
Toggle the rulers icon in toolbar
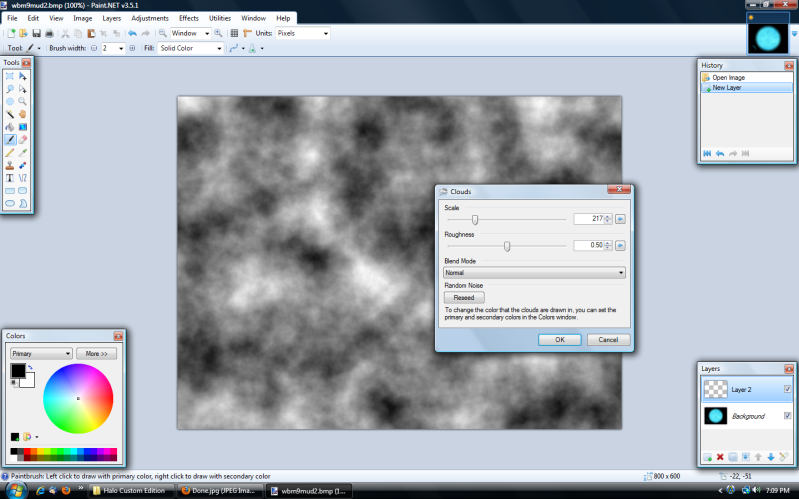[x=247, y=33]
